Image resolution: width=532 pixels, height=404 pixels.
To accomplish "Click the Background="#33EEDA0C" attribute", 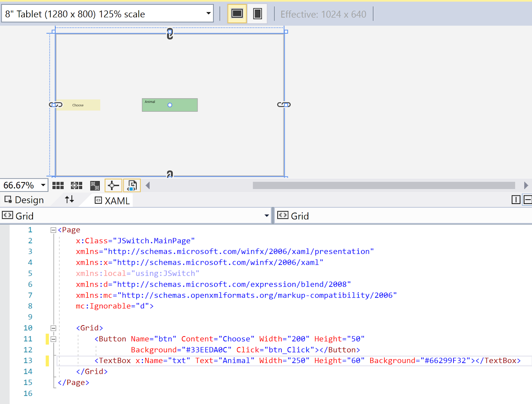I will click(181, 350).
